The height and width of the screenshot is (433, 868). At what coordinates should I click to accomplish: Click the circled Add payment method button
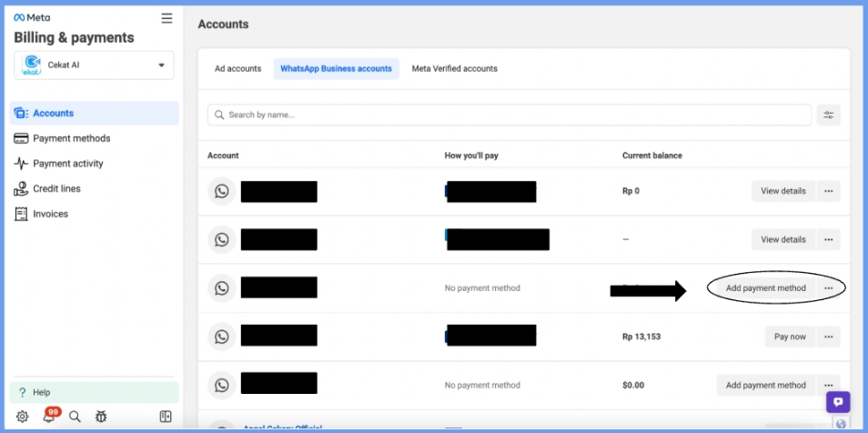765,288
